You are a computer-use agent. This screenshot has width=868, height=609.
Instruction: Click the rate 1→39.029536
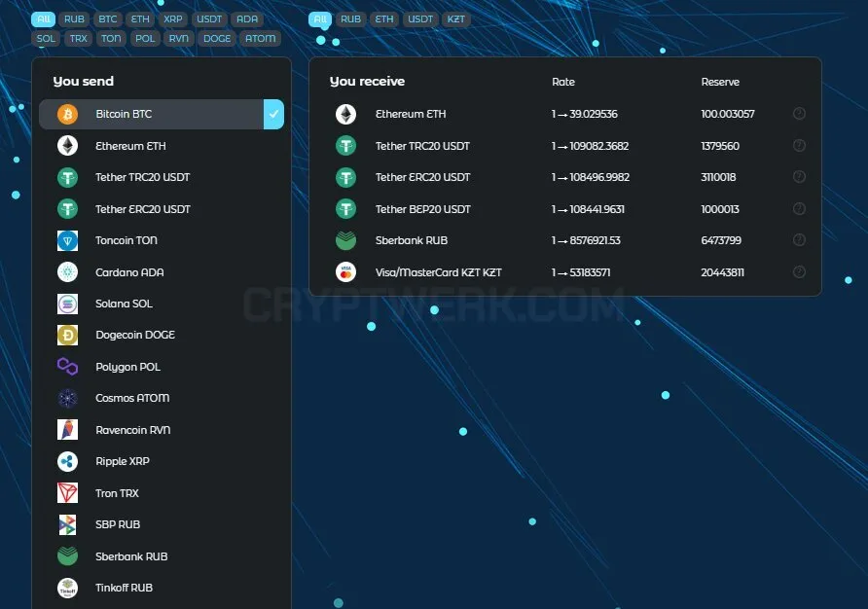pyautogui.click(x=584, y=114)
